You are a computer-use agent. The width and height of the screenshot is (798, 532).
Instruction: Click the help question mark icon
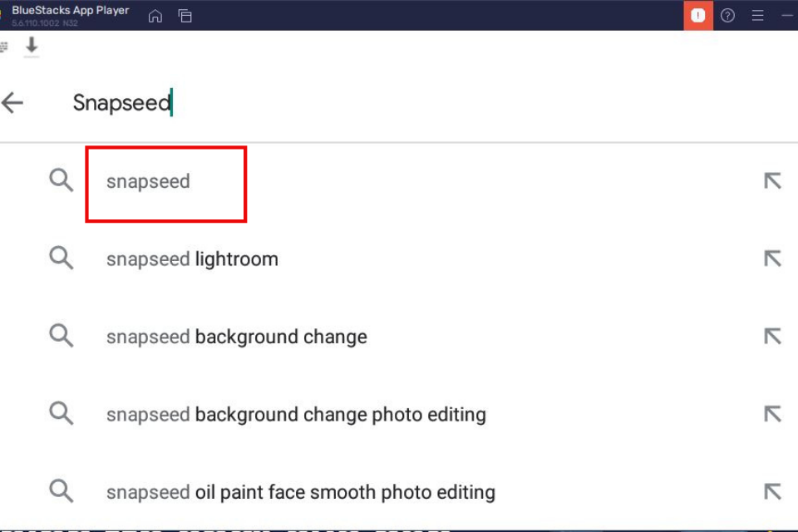point(728,15)
